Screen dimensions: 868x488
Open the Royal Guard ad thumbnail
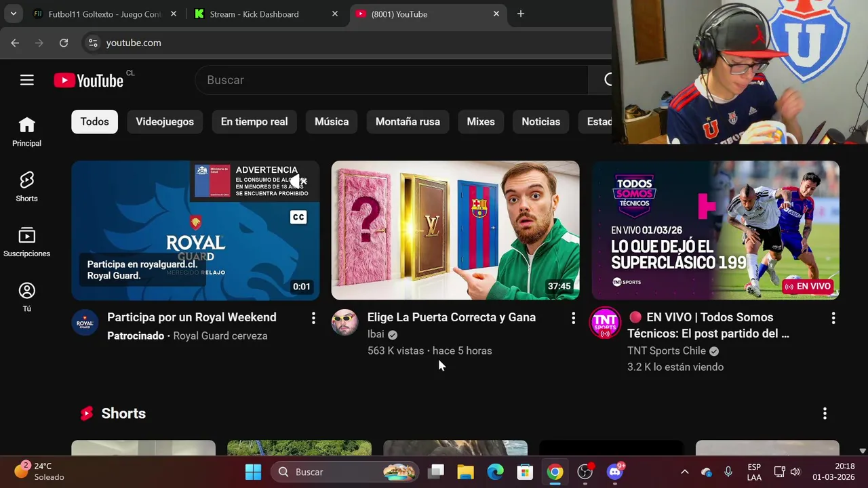click(x=195, y=230)
